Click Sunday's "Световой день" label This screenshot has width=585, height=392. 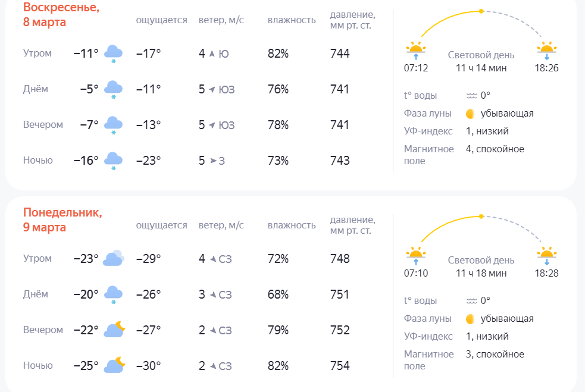click(x=481, y=55)
